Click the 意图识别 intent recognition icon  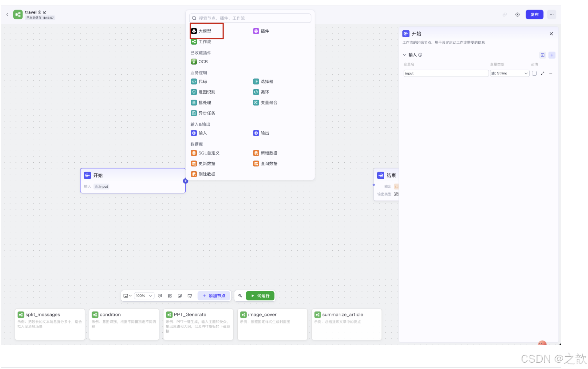[x=194, y=92]
